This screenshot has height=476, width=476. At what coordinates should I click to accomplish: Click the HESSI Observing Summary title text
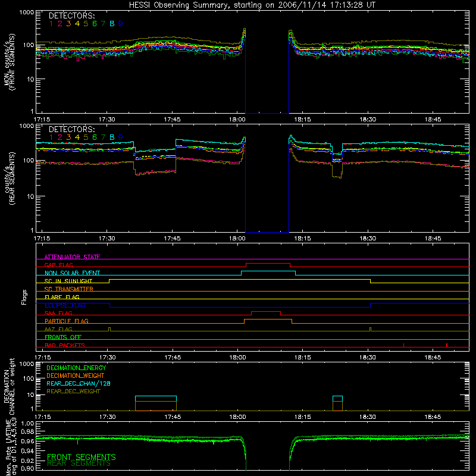point(252,5)
